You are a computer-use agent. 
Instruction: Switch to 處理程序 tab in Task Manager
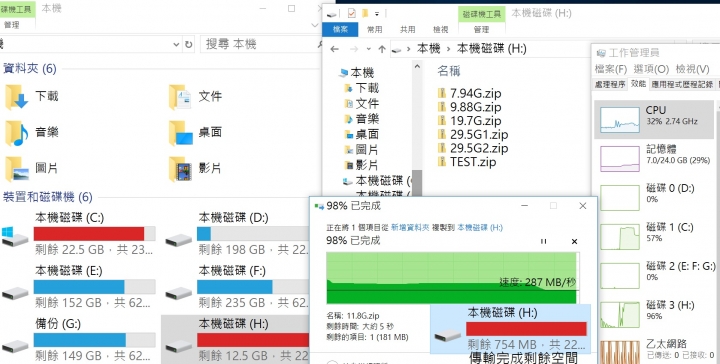[x=610, y=84]
